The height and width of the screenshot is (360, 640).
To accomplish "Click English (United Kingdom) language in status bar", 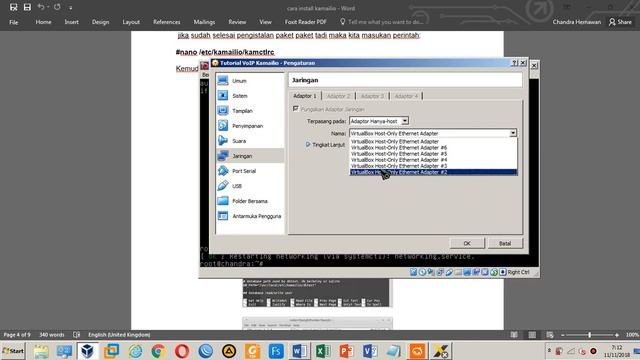I will [x=119, y=335].
